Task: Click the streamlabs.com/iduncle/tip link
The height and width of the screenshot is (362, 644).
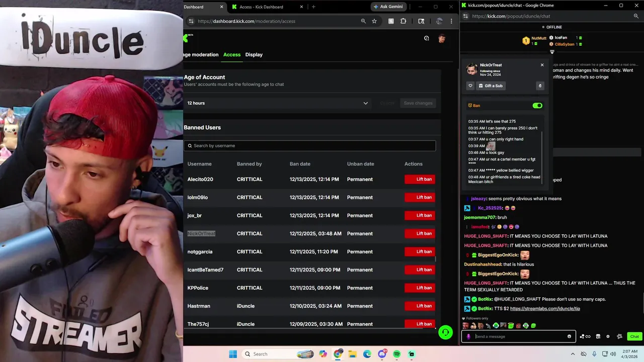Action: click(545, 309)
